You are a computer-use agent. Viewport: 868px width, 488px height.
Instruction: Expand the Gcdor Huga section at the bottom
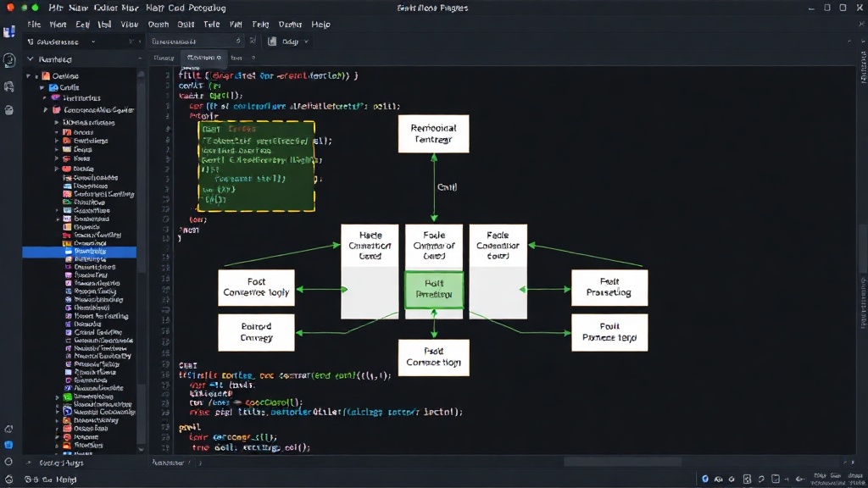point(29,463)
